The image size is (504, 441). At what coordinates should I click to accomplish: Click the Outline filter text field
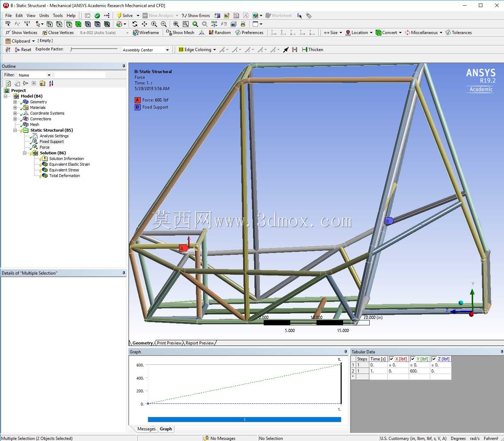pos(80,75)
